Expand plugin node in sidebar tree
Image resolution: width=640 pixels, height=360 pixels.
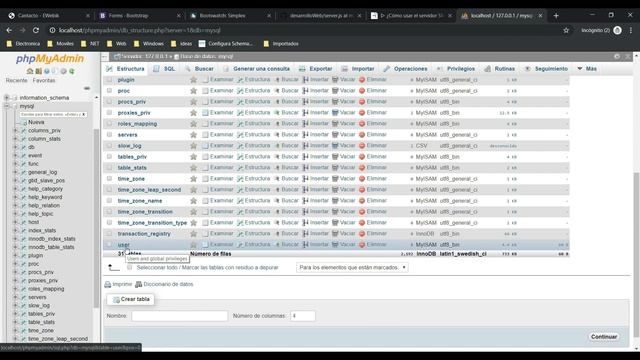16,256
